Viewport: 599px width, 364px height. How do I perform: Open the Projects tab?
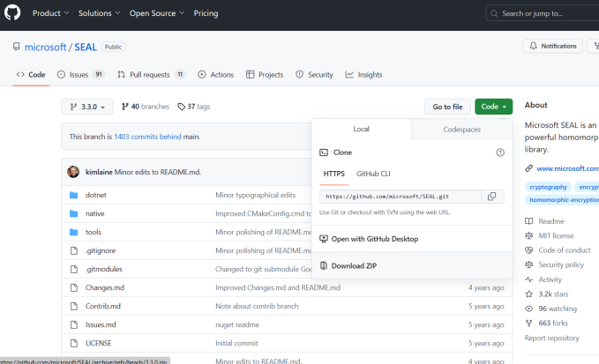265,75
